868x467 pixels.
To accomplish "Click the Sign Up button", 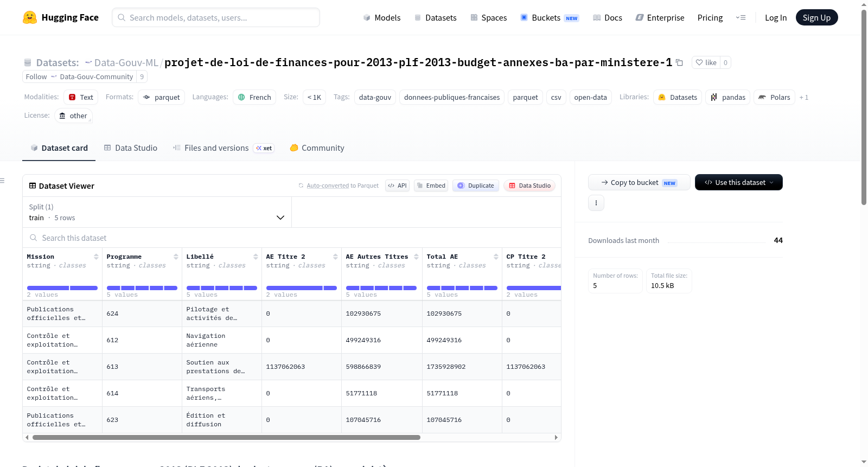I will tap(816, 17).
